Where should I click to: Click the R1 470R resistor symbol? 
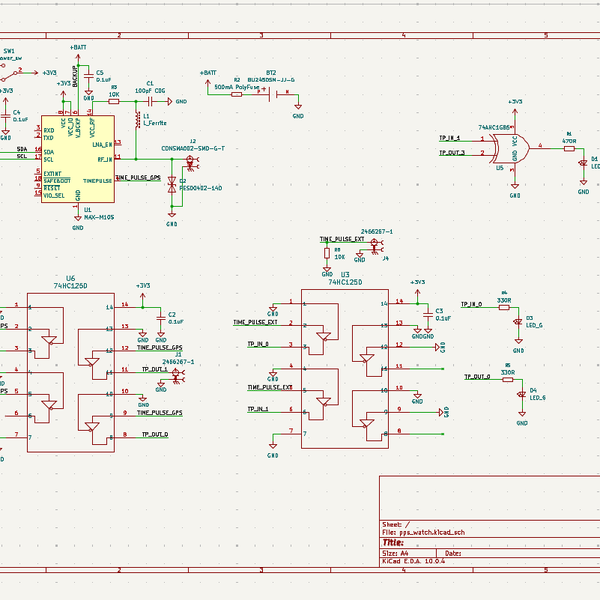569,148
